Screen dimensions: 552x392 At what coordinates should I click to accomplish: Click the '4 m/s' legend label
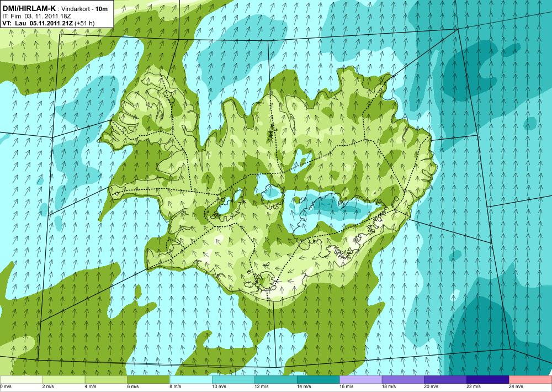tap(91, 386)
